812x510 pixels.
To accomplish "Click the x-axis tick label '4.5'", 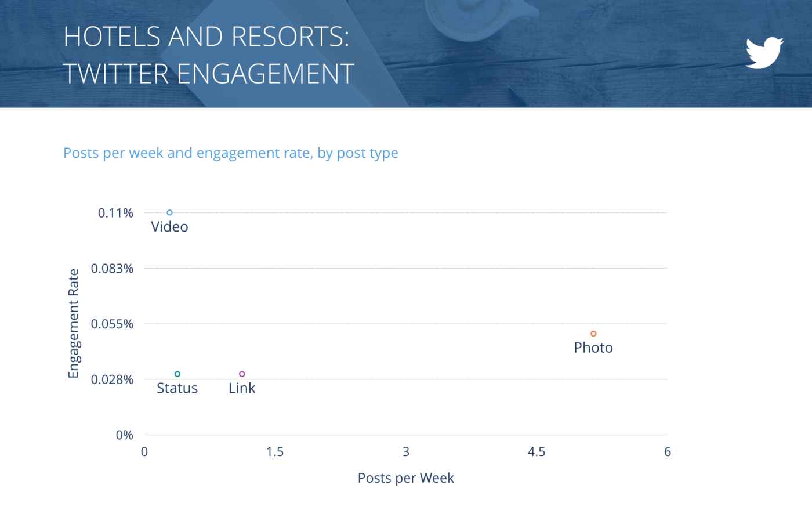I will click(x=536, y=452).
